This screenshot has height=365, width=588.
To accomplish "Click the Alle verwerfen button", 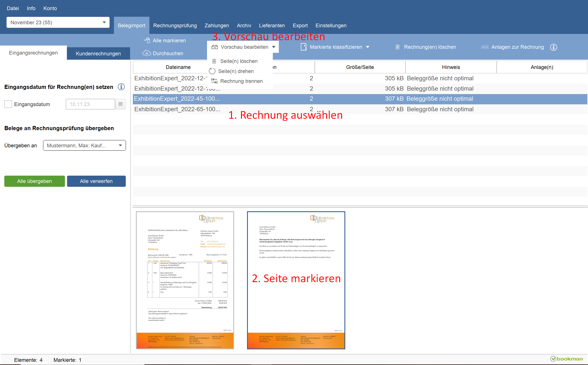I will pos(96,181).
